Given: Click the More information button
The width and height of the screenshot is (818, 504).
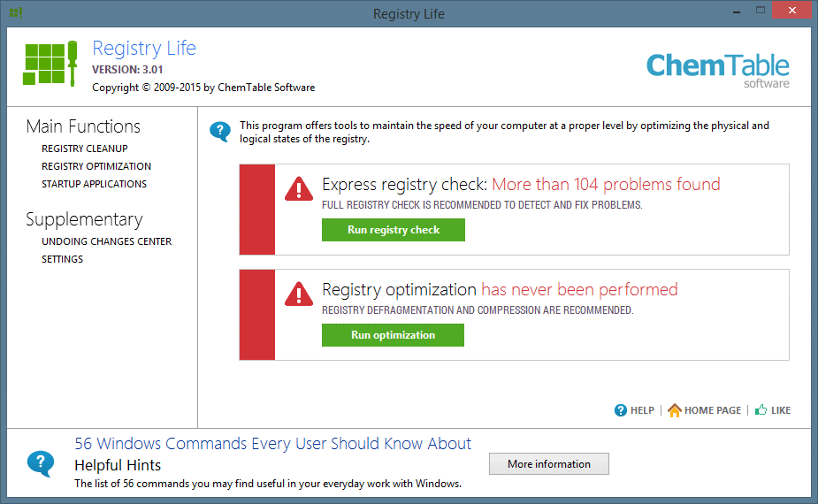Looking at the screenshot, I should pyautogui.click(x=549, y=464).
